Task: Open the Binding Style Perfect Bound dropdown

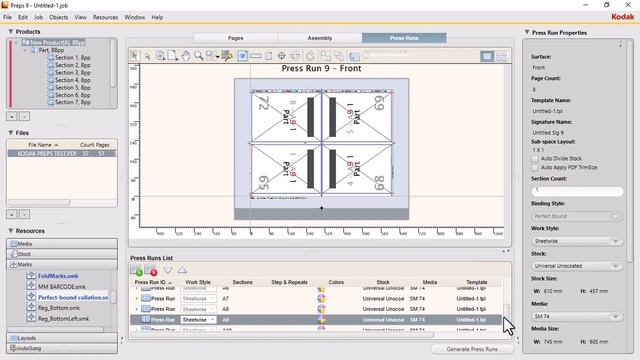Action: coord(577,216)
